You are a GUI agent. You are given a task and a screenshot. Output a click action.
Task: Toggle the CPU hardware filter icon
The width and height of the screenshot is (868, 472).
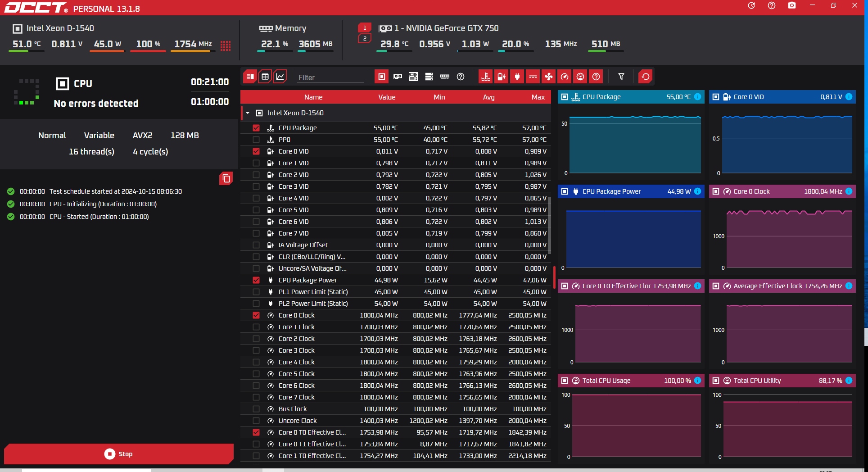[381, 77]
